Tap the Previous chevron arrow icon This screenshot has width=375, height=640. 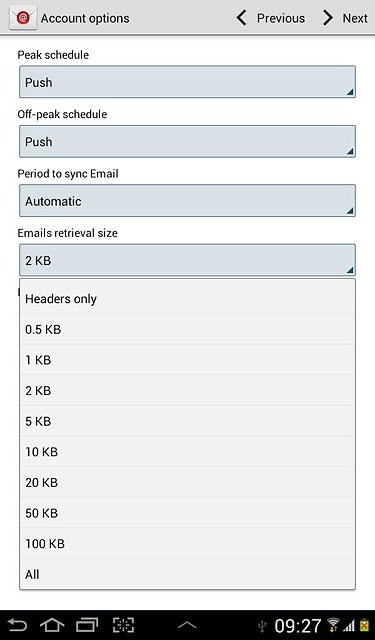coord(242,18)
